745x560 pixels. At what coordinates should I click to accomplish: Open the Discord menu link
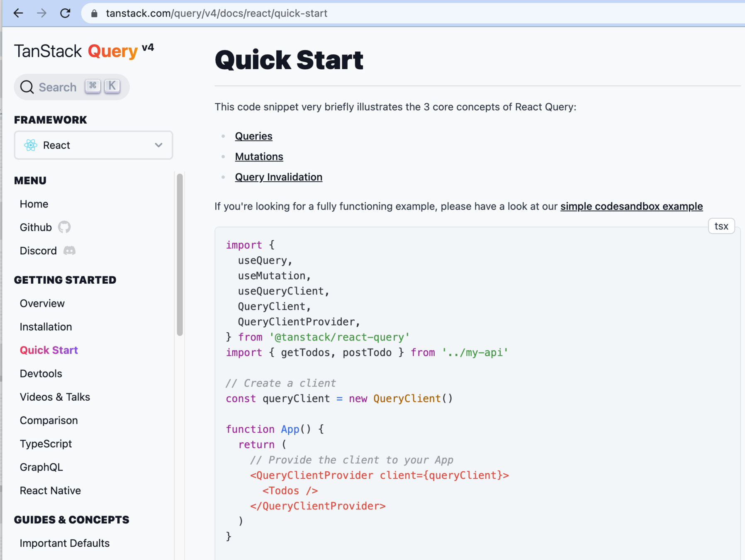(38, 251)
